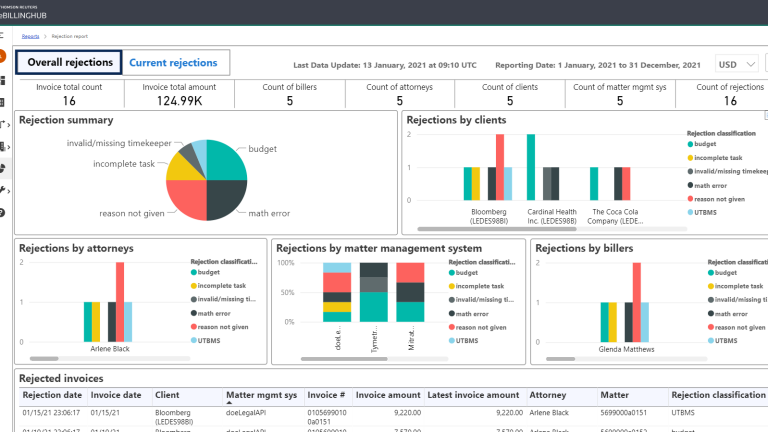Open the wrench tools sidebar icon
The image size is (768, 432).
pos(2,190)
